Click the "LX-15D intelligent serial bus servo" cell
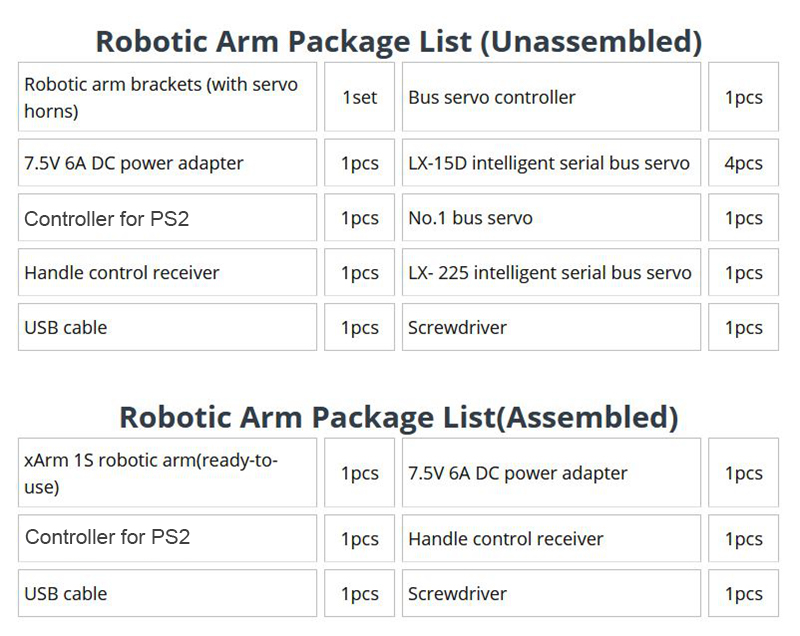This screenshot has height=636, width=800. click(551, 163)
